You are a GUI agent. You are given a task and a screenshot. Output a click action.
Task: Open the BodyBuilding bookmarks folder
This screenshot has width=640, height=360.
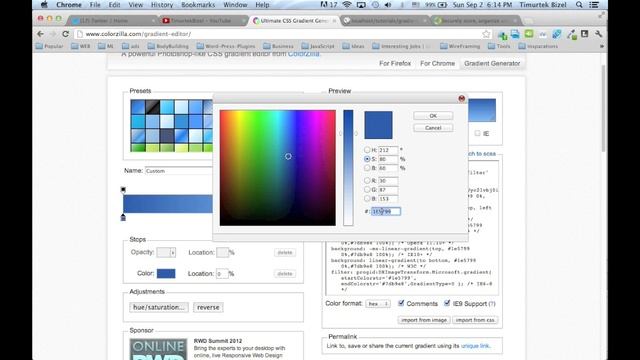[x=168, y=46]
